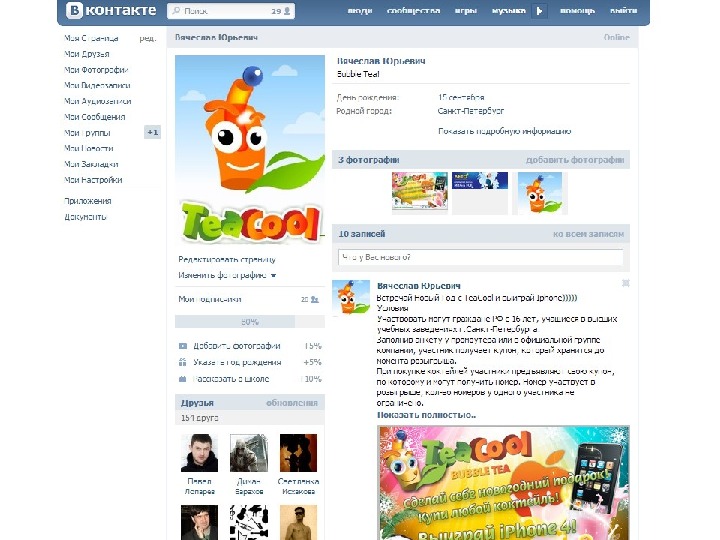Click the Рассказать о школе icon

pos(183,379)
